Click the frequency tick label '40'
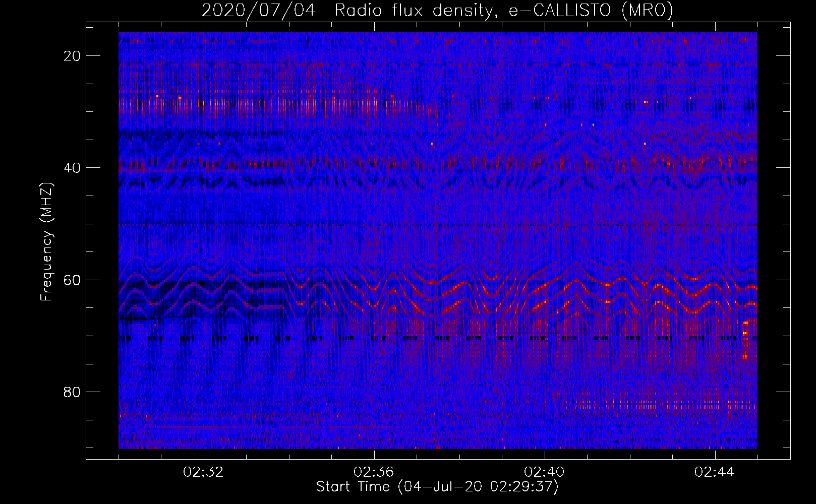816x504 pixels. (72, 168)
